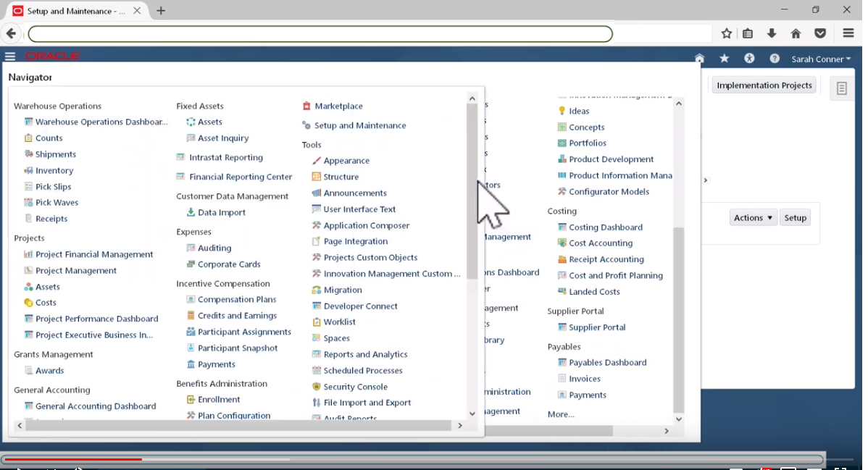Open the Worklist
Screen dimensions: 868x470
pos(338,322)
